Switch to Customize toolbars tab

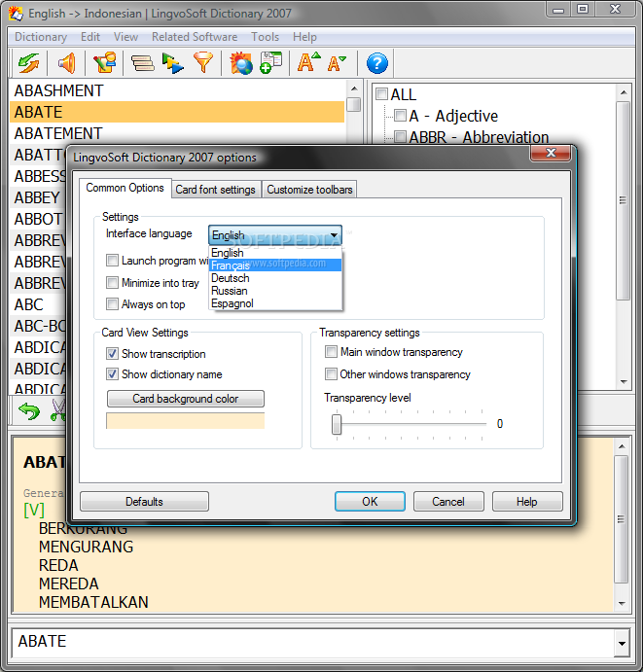pyautogui.click(x=309, y=190)
